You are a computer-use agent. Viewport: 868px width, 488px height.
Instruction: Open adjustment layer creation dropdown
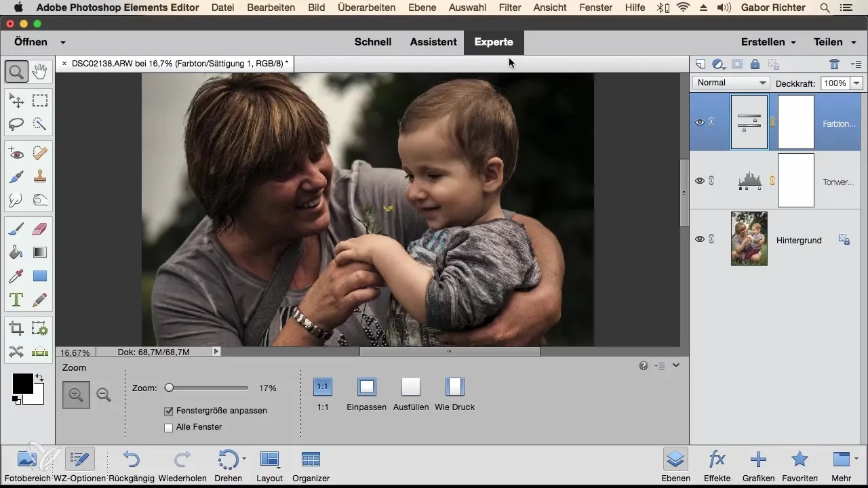[719, 64]
